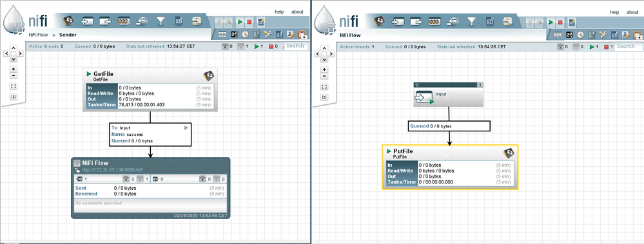Click about link in Sender window

(x=297, y=12)
